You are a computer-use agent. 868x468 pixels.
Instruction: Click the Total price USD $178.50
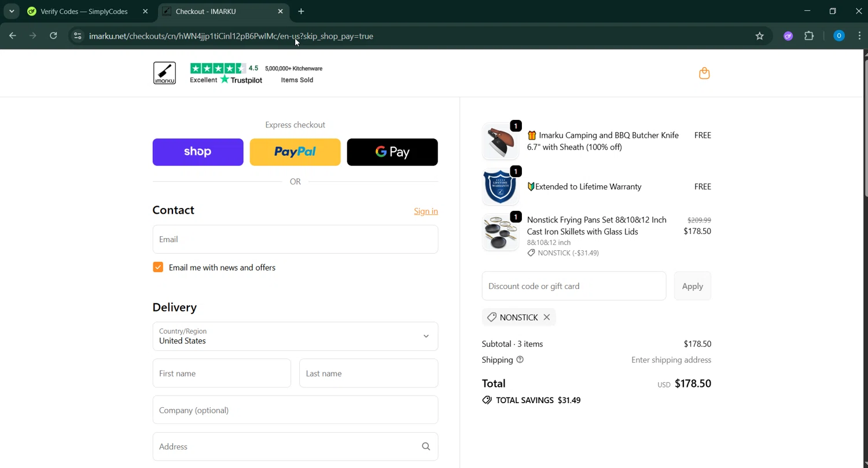coord(684,383)
